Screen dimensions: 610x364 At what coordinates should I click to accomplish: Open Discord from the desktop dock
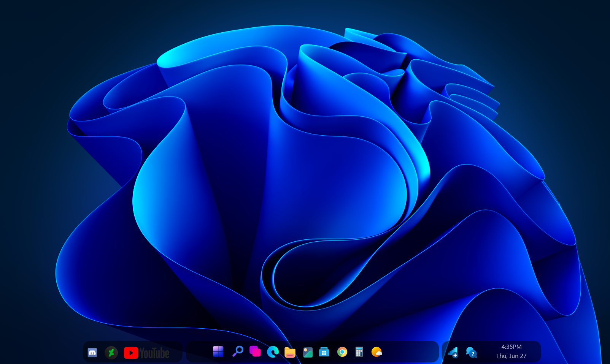pyautogui.click(x=93, y=353)
